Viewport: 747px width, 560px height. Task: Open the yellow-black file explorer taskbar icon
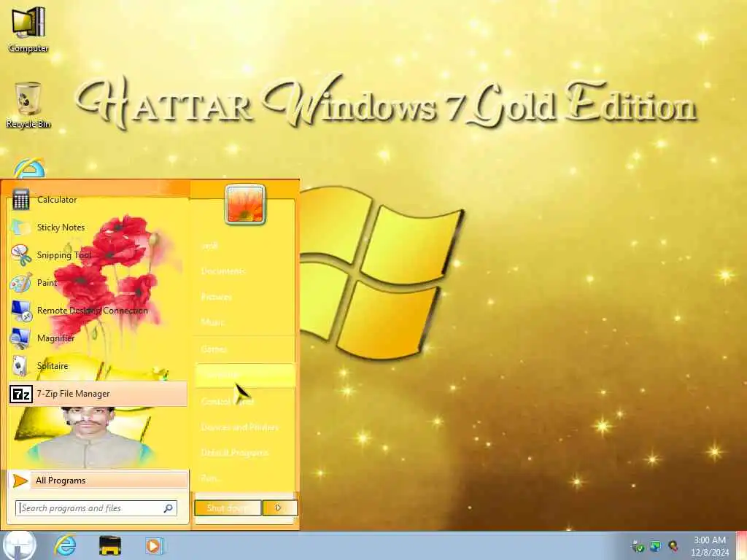pos(110,545)
